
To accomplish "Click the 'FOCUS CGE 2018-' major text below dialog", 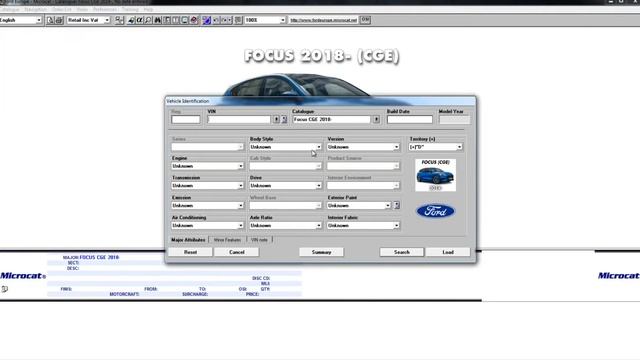I will 99,258.
